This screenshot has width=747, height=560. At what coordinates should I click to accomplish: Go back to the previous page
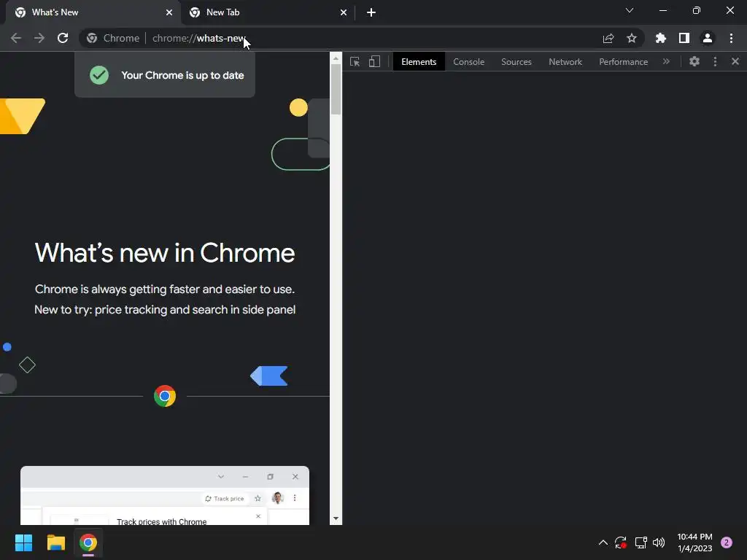(x=16, y=38)
